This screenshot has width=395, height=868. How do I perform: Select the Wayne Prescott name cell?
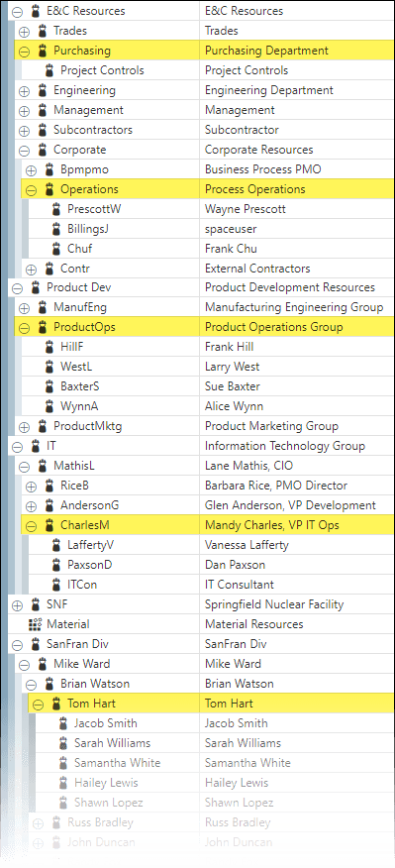297,209
